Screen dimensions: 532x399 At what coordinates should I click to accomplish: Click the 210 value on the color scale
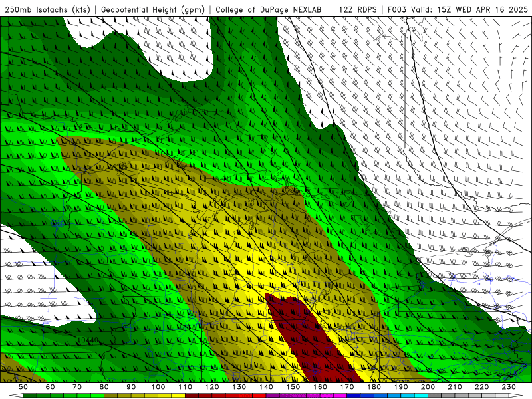coord(455,387)
